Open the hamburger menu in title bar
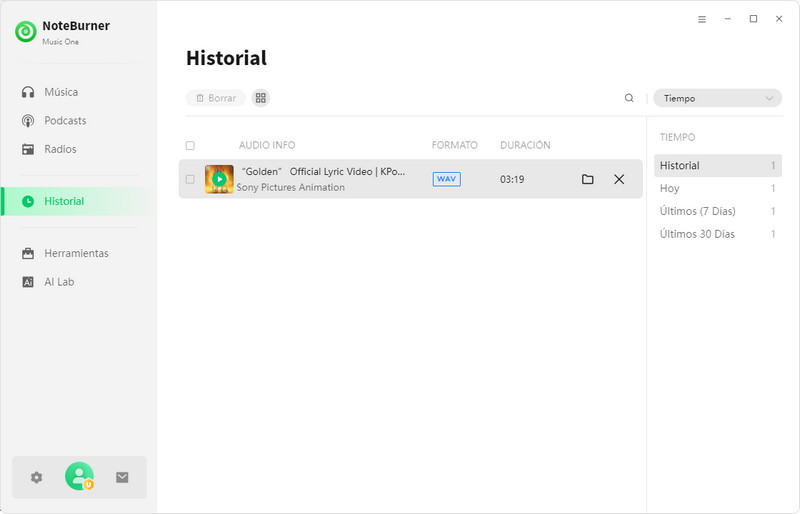Viewport: 800px width, 514px height. pos(702,19)
